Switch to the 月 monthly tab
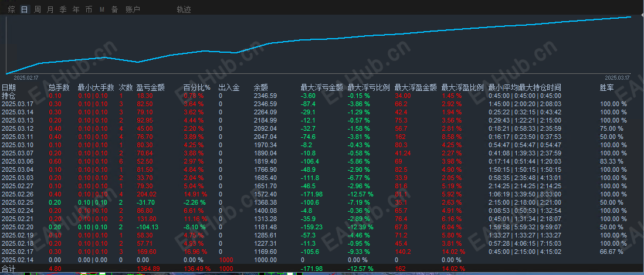The height and width of the screenshot is (275, 644). [x=50, y=9]
